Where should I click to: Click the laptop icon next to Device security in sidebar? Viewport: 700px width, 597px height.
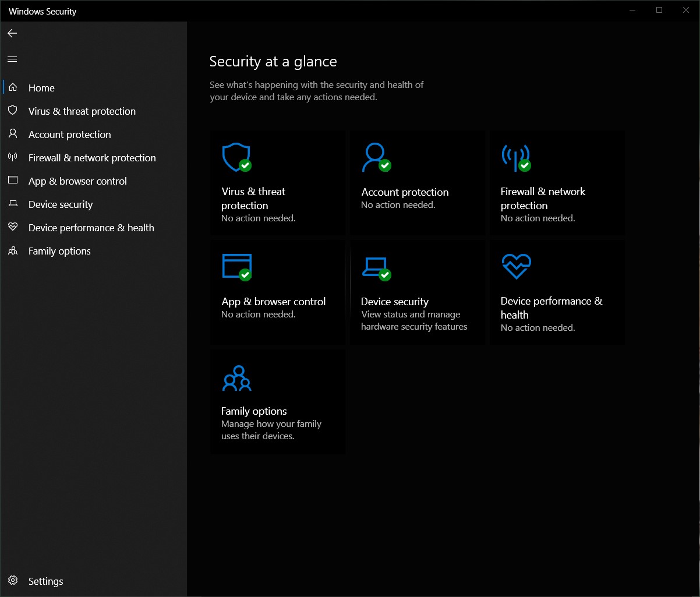[13, 204]
